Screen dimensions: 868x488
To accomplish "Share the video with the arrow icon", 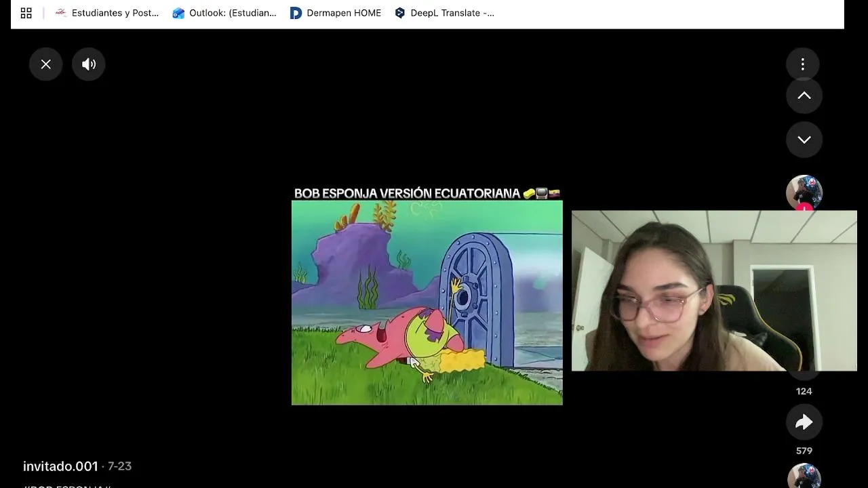I will click(x=804, y=423).
